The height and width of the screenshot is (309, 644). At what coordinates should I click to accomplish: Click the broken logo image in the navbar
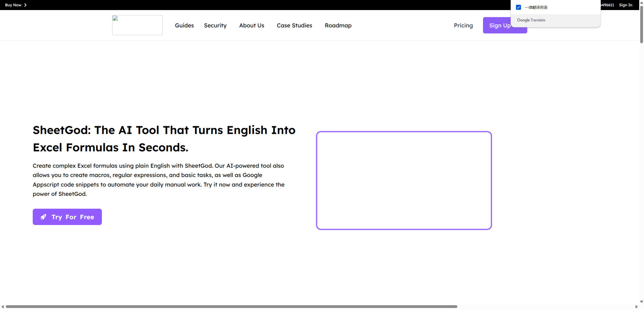[137, 25]
